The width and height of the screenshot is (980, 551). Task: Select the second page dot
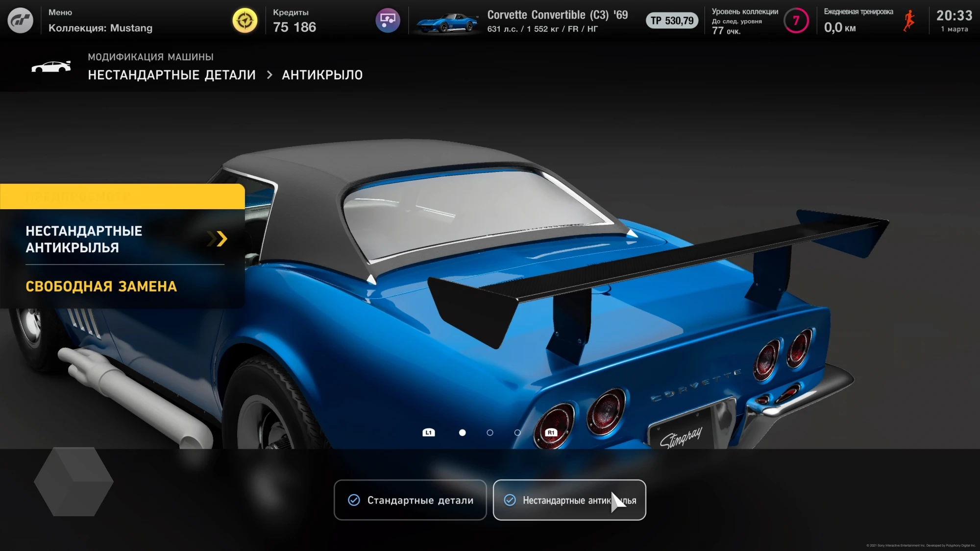(x=490, y=432)
